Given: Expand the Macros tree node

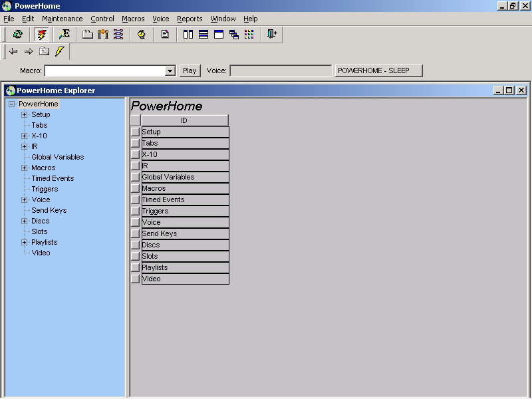Looking at the screenshot, I should pyautogui.click(x=25, y=168).
